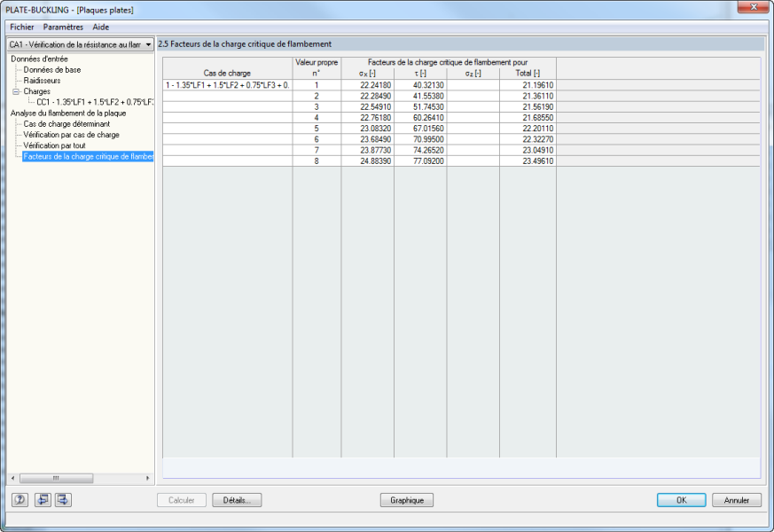Open the Fichier menu
Screen dimensions: 774x532
(x=22, y=27)
